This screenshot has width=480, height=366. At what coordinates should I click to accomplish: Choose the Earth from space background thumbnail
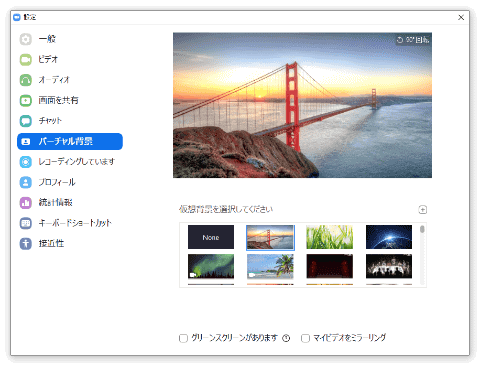click(389, 237)
